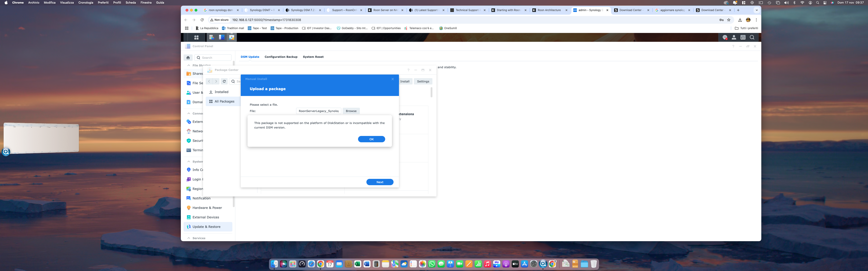Viewport: 868px width, 271px height.
Task: Click the Chrome address bar URL
Action: click(267, 20)
